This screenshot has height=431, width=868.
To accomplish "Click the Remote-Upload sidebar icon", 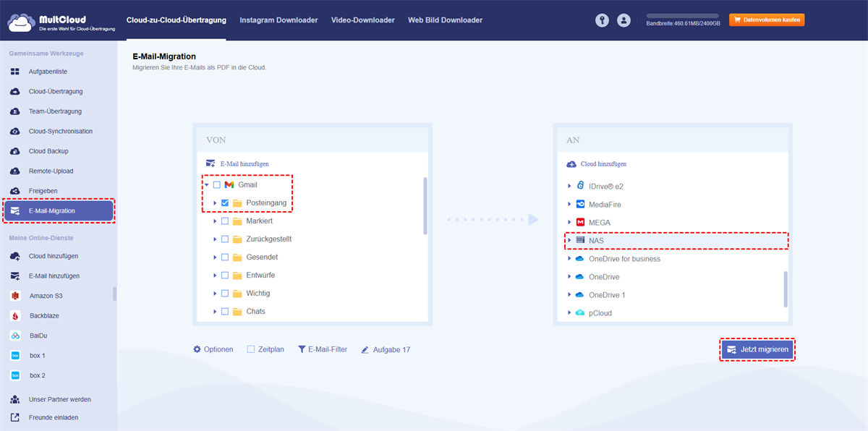I will [x=15, y=171].
